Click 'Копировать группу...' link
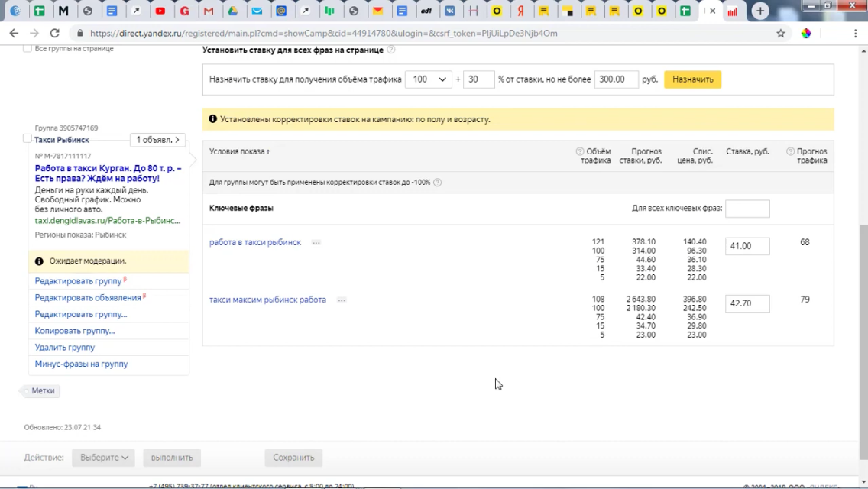 75,331
